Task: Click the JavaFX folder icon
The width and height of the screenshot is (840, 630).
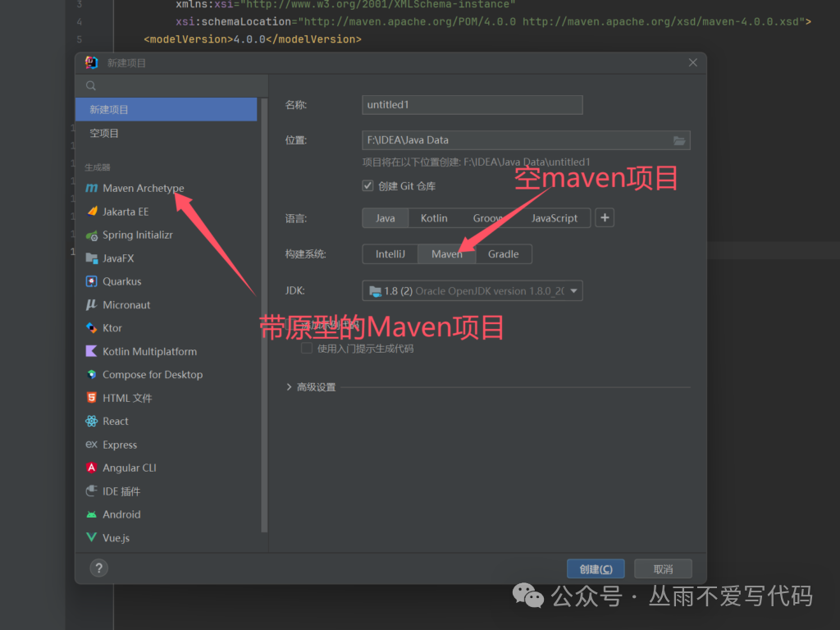Action: pyautogui.click(x=92, y=258)
